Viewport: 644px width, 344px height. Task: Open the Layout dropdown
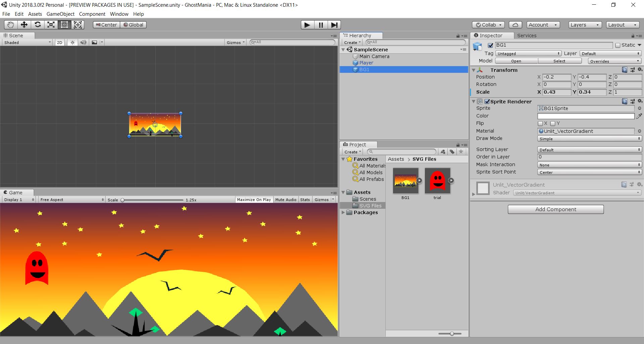pyautogui.click(x=622, y=24)
